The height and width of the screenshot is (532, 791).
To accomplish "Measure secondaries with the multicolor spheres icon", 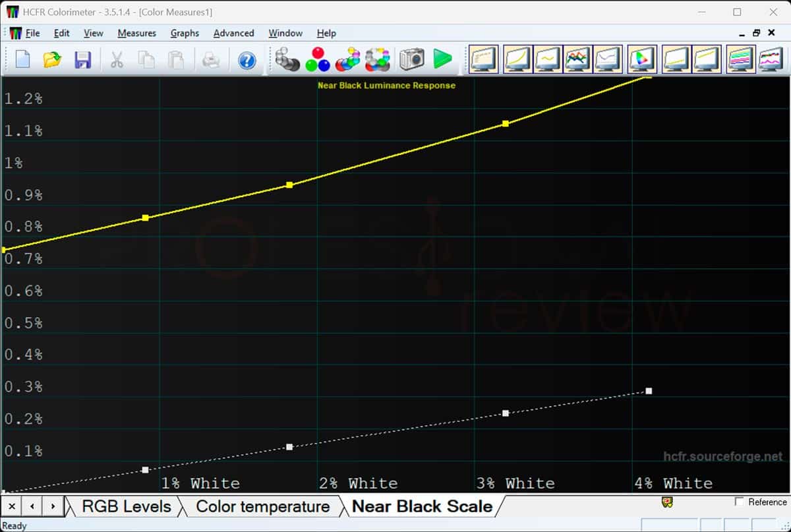I will (x=347, y=59).
